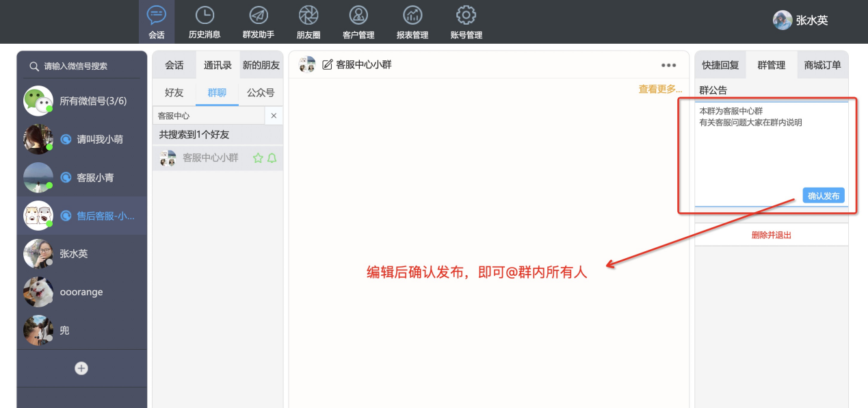868x408 pixels.
Task: Open 历史消息 history clock icon
Action: coord(205,15)
